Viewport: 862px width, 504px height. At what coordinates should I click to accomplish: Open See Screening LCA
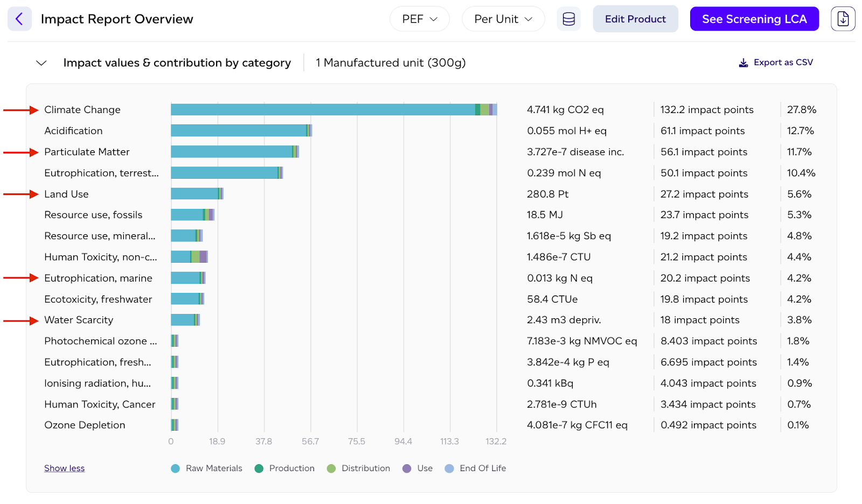(x=754, y=19)
